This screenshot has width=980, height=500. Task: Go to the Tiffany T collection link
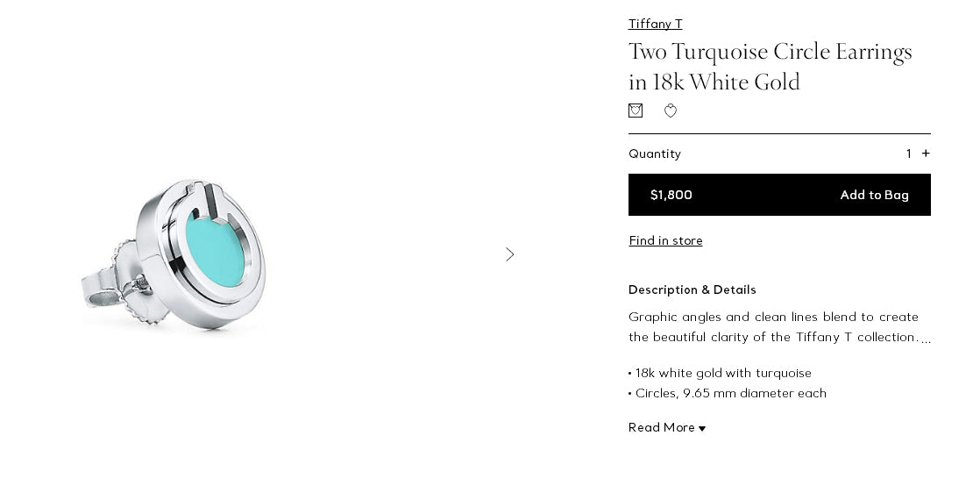655,24
